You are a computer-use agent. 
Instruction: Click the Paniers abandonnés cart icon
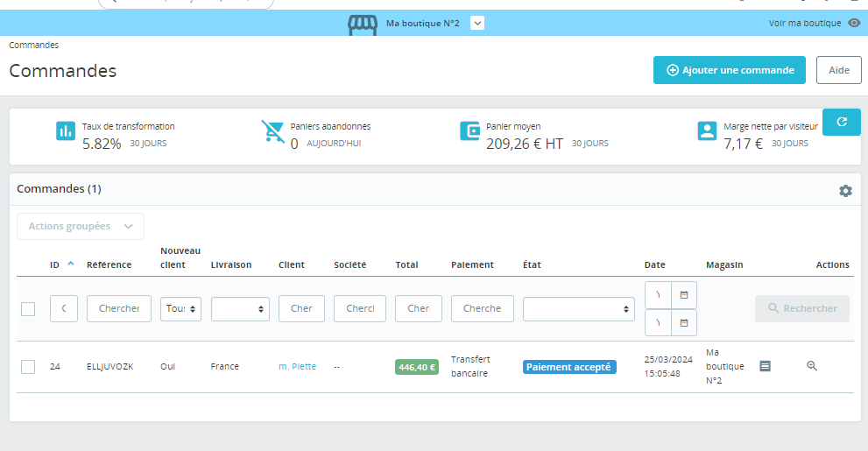(x=273, y=131)
